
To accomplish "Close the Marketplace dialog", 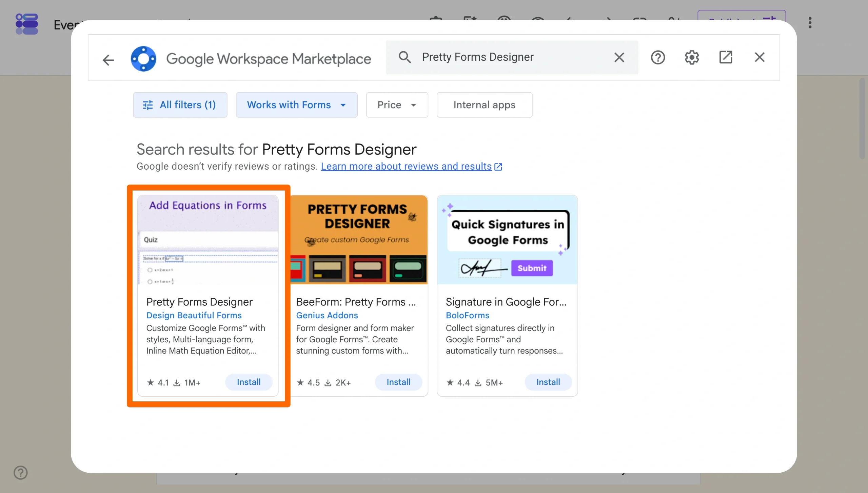I will 759,57.
